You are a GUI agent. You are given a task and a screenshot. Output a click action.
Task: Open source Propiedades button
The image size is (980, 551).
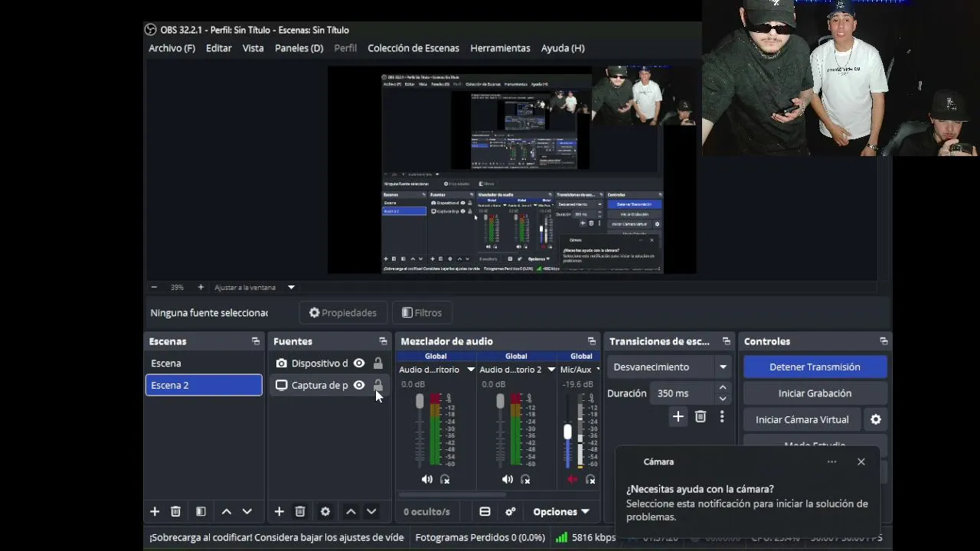343,312
